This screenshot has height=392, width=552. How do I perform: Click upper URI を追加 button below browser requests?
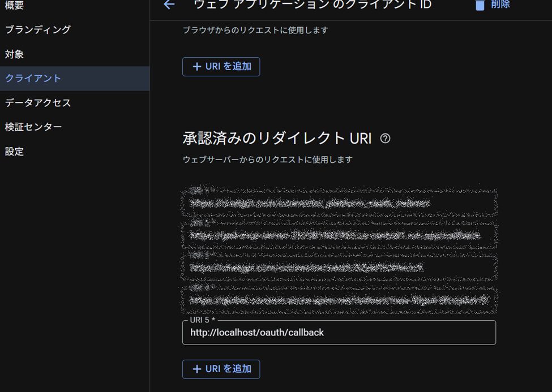(221, 67)
